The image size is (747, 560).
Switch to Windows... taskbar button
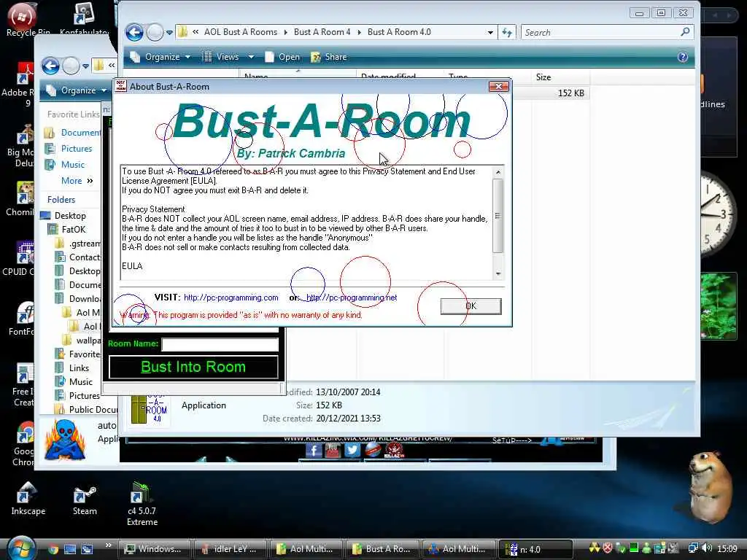pyautogui.click(x=154, y=549)
